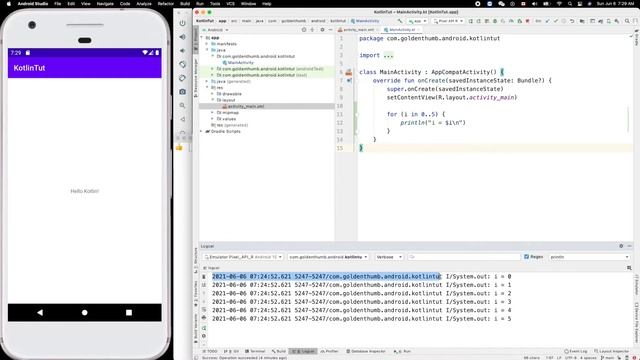
Task: Open the Refactor menu
Action: click(x=166, y=4)
